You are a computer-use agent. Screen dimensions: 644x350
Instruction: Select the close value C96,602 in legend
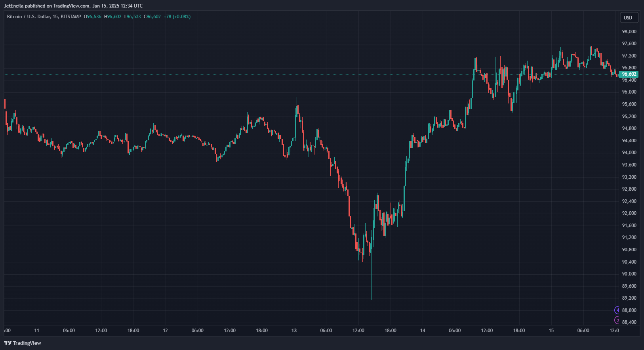click(x=152, y=17)
